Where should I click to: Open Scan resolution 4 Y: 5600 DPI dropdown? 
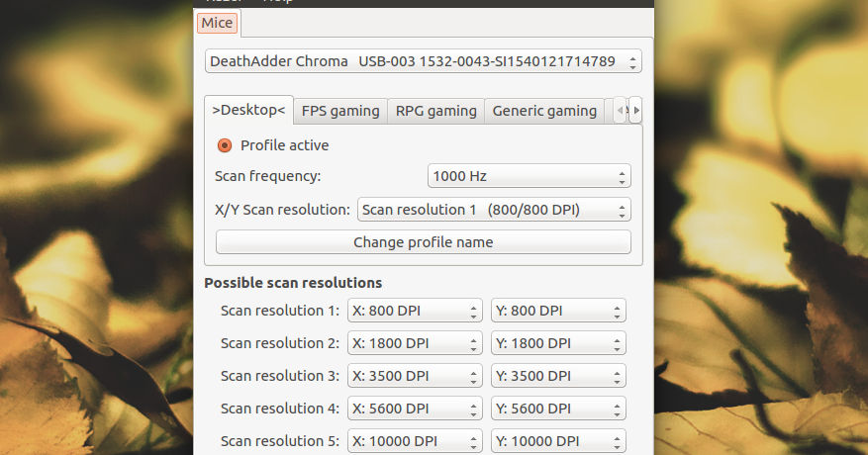click(x=558, y=409)
